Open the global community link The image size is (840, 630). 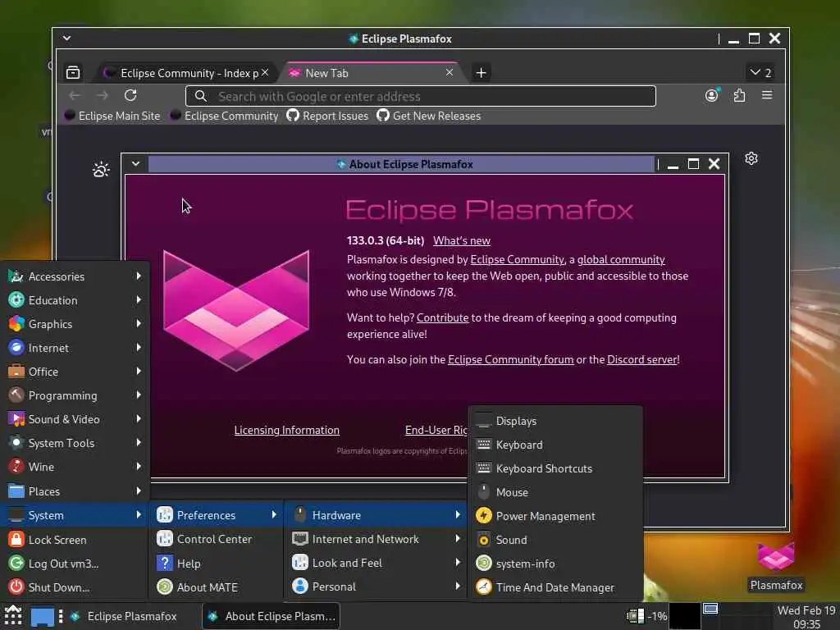point(621,259)
